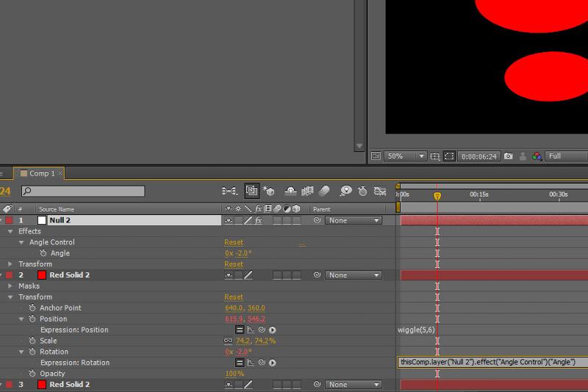This screenshot has height=392, width=588.
Task: Collapse the Angle Control effect
Action: [21, 242]
